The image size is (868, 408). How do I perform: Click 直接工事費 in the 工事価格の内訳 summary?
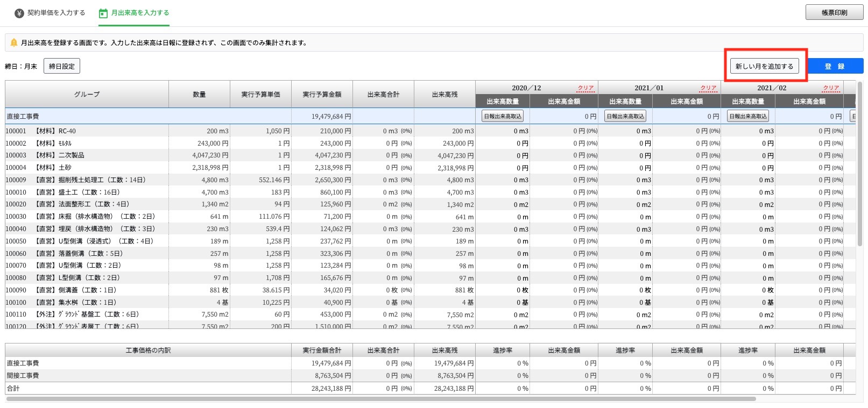23,363
